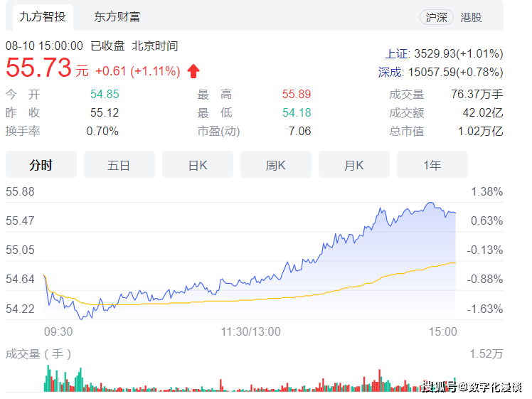Click the current price 55.73

(x=38, y=68)
